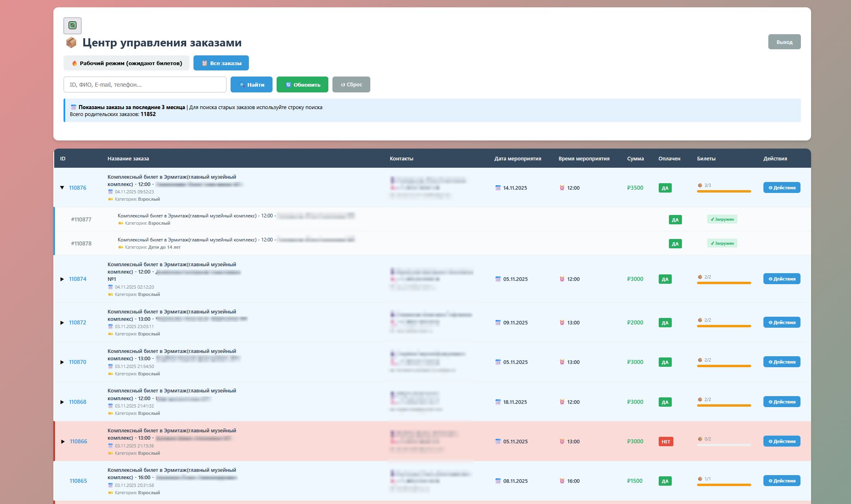Click the ticket category icon under order 110874
Viewport: 851px width, 504px height.
pyautogui.click(x=110, y=294)
